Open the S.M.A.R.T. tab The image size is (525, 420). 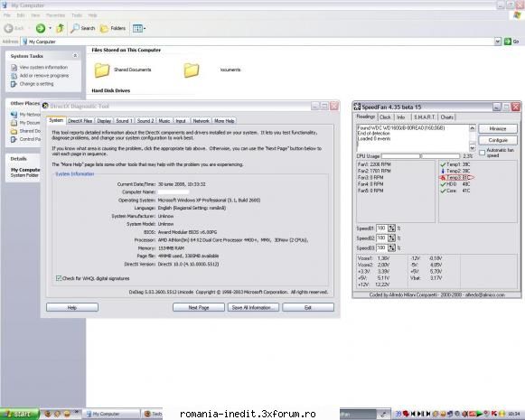tap(424, 117)
